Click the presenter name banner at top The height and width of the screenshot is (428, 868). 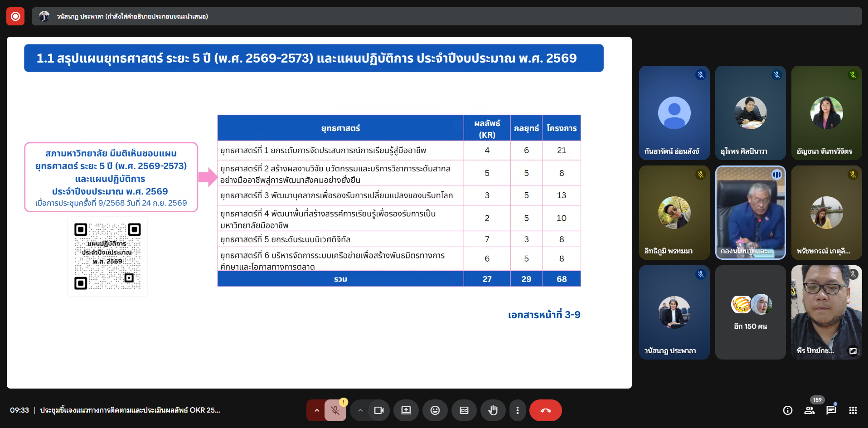(x=131, y=16)
